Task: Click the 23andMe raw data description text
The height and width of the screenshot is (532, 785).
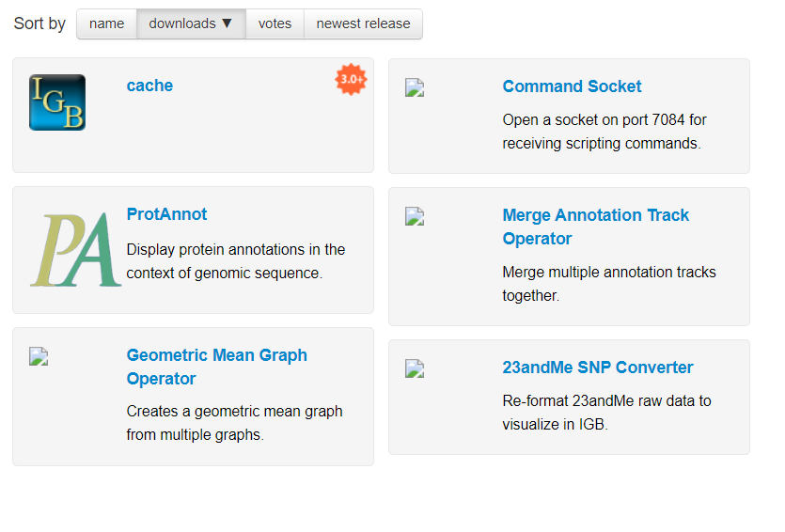Action: [x=606, y=412]
